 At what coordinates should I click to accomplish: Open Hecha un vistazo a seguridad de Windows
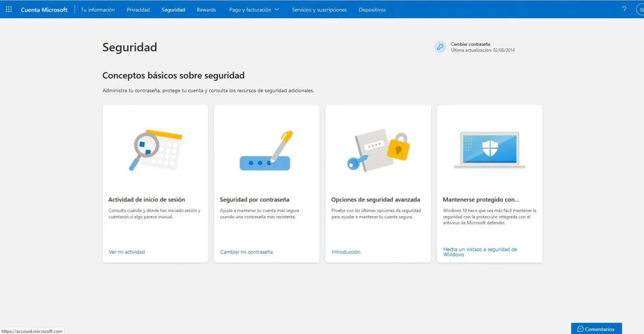click(x=479, y=252)
